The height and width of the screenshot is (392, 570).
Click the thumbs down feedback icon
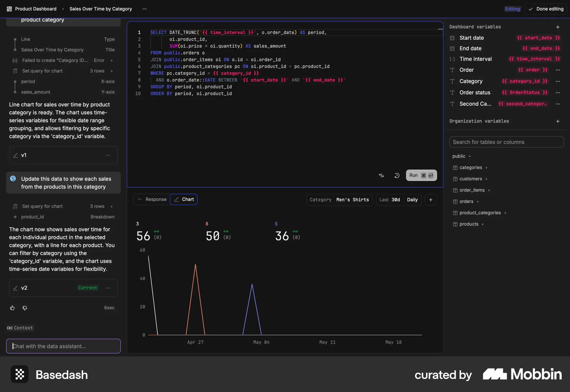[x=25, y=308]
